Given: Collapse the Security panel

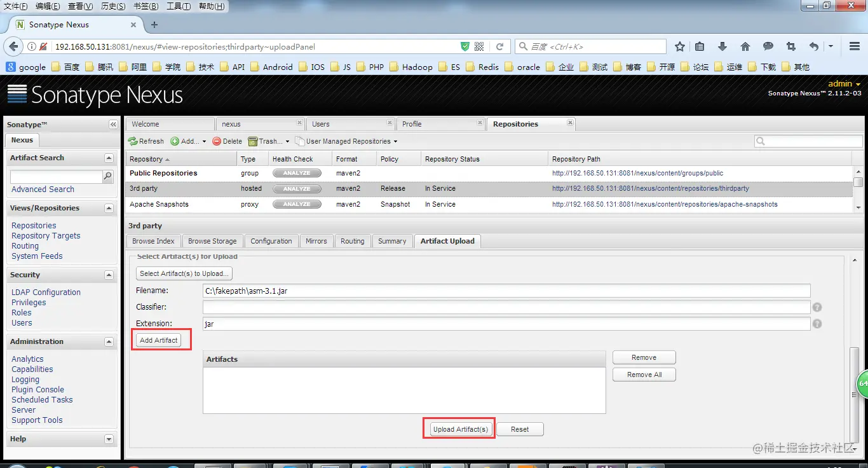Looking at the screenshot, I should click(109, 275).
